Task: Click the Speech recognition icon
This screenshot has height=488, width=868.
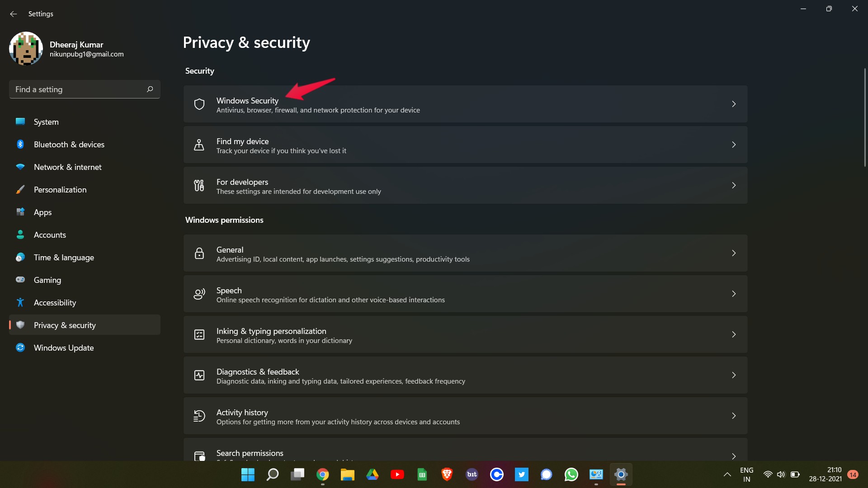Action: point(199,294)
